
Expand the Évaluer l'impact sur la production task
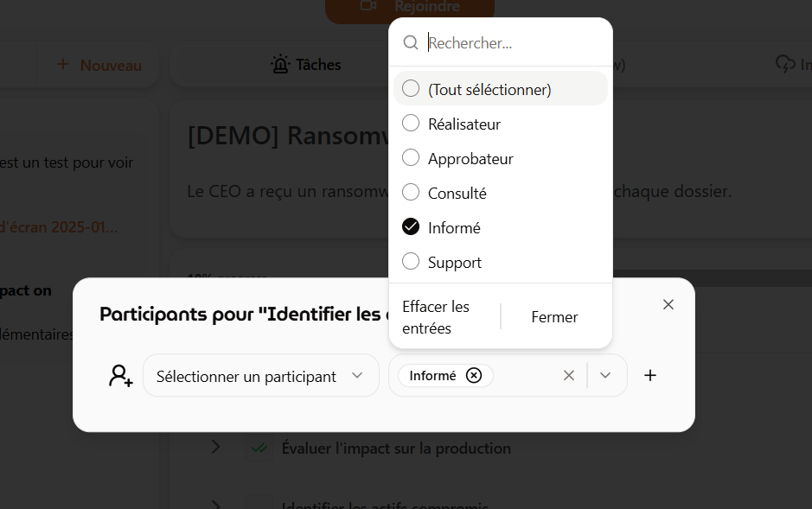(216, 448)
